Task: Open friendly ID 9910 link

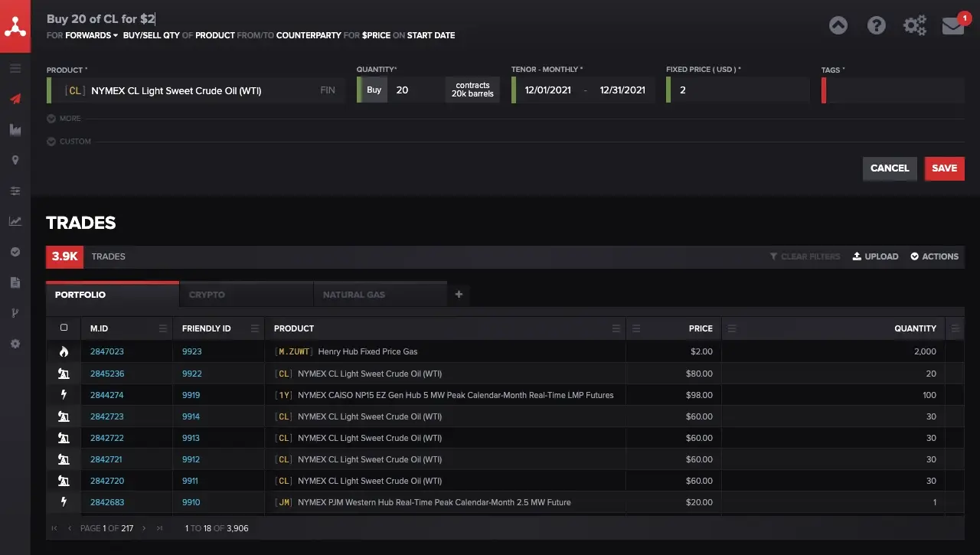Action: [191, 502]
